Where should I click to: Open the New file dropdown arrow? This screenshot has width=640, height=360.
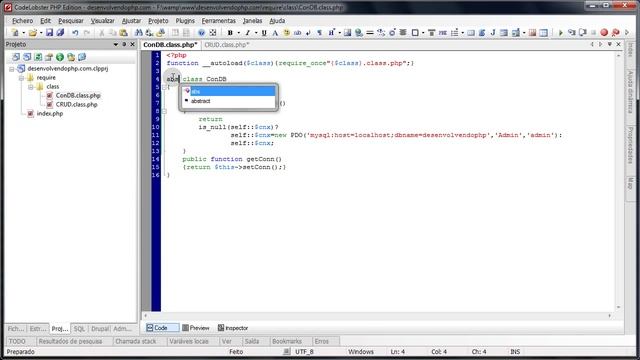point(23,33)
